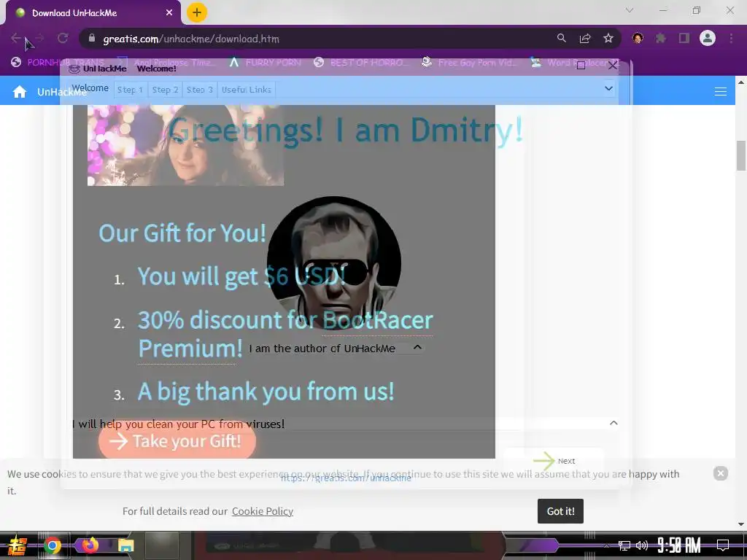Reload the greatis.com page
This screenshot has width=747, height=560.
pos(63,38)
